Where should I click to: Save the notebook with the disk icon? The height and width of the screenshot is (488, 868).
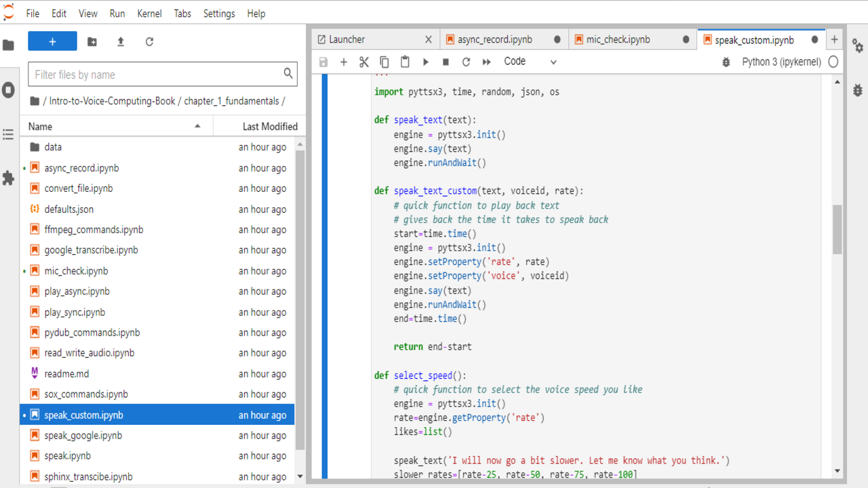[x=323, y=62]
